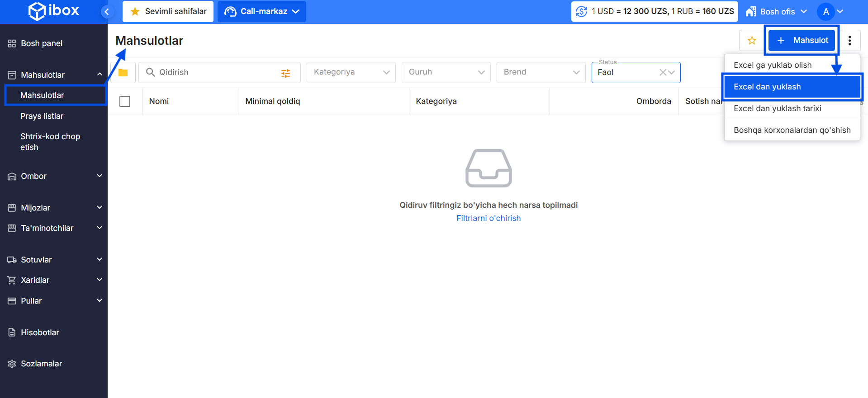Viewport: 868px width, 398px height.
Task: Click the currency exchange rate icon
Action: [x=582, y=12]
